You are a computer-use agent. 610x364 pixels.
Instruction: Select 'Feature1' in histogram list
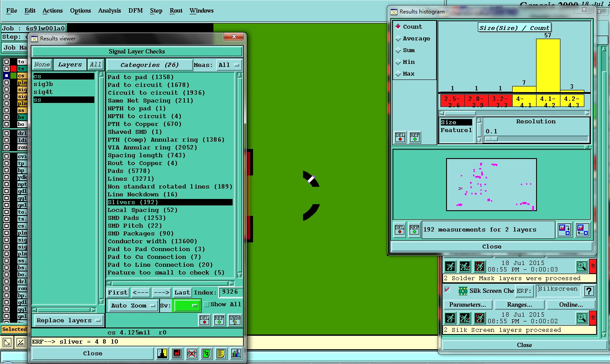point(456,130)
